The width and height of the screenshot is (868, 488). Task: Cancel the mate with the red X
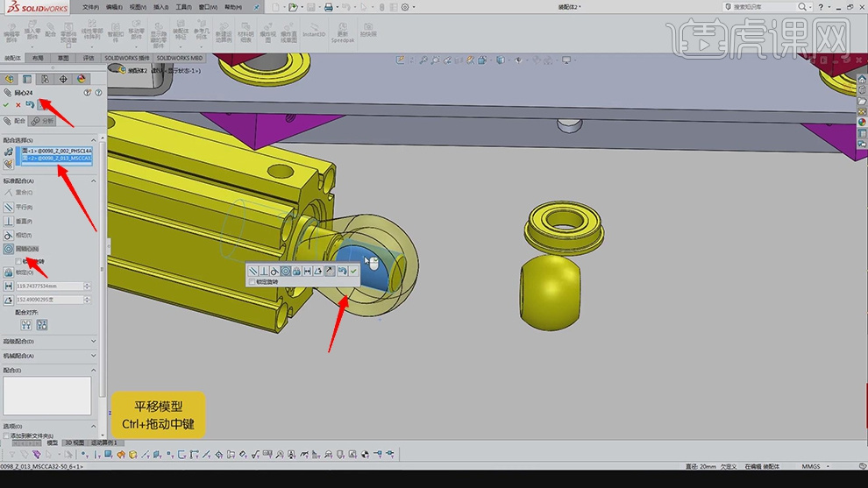[18, 104]
